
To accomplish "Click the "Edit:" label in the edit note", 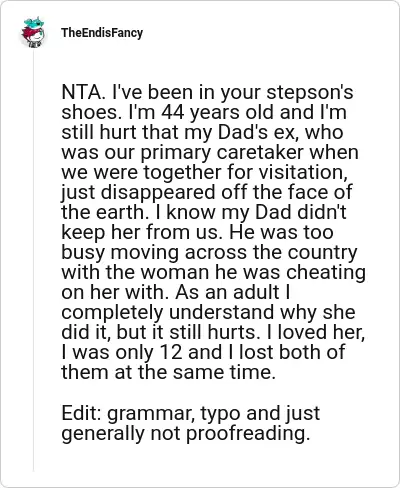I will tap(82, 413).
